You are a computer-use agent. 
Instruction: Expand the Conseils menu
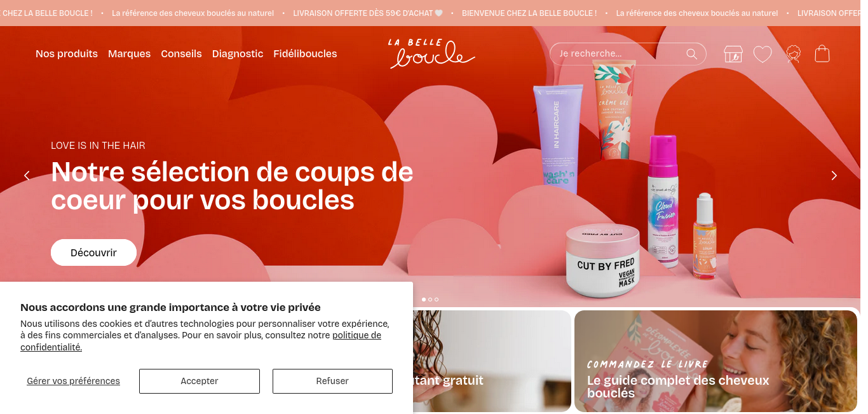point(181,54)
